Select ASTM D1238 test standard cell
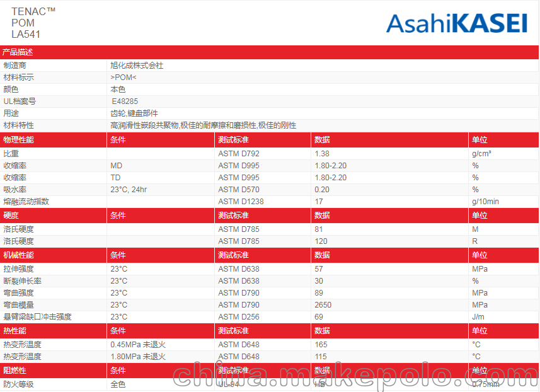540x392 pixels. coord(241,202)
